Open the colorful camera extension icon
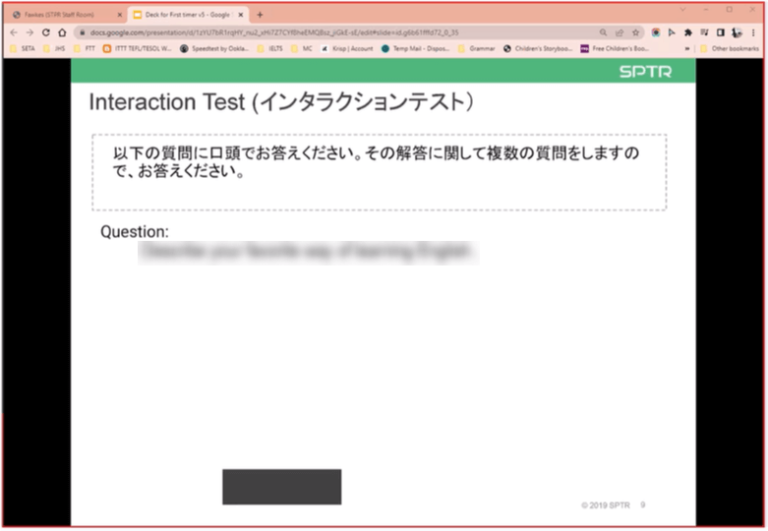 (x=656, y=32)
